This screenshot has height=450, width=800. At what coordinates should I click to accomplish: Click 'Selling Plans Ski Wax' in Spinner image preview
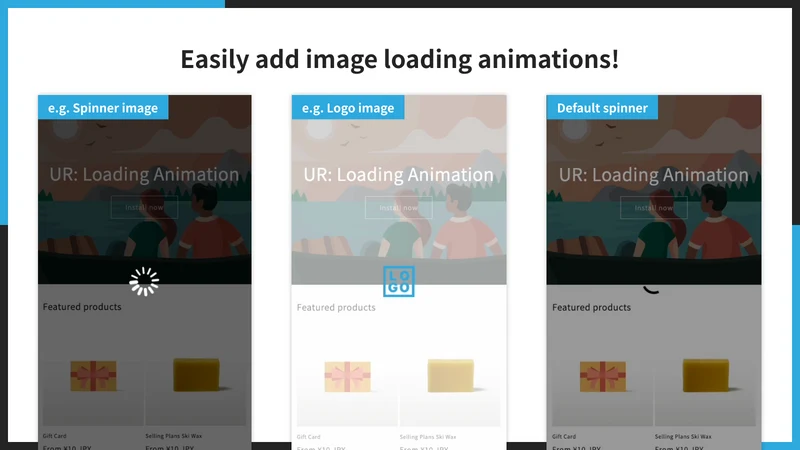(x=173, y=436)
